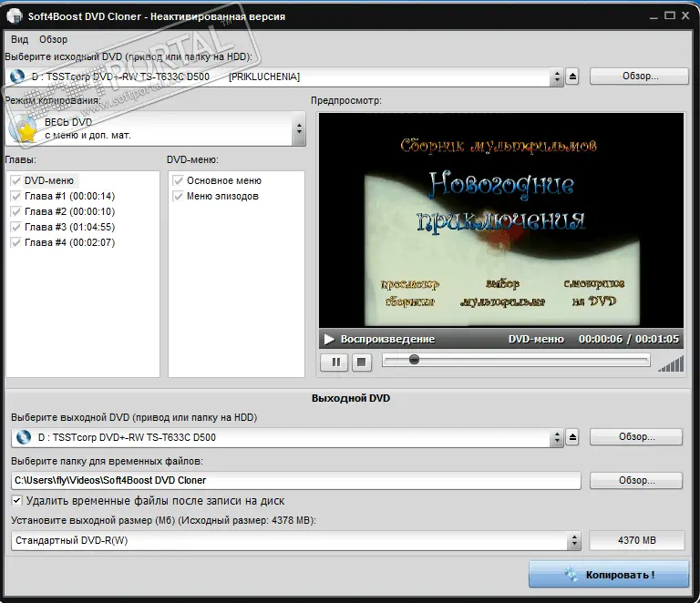The width and height of the screenshot is (700, 603).
Task: Toggle the Меню эпизодов checkbox
Action: [x=178, y=196]
